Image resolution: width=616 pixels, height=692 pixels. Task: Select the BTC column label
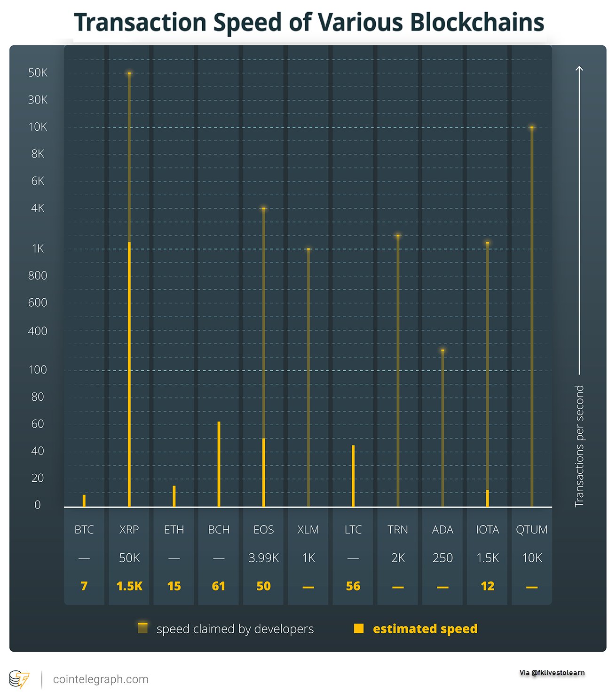coord(84,530)
